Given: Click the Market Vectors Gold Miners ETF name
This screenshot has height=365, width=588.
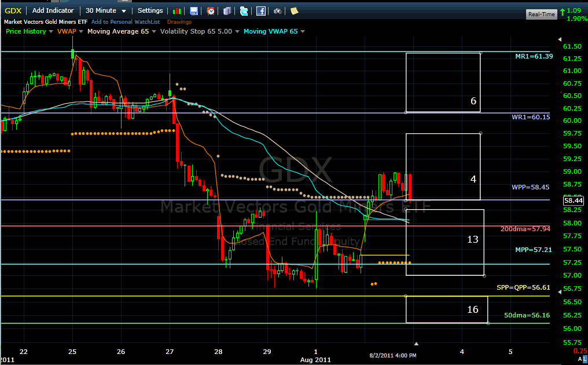Looking at the screenshot, I should [x=46, y=22].
